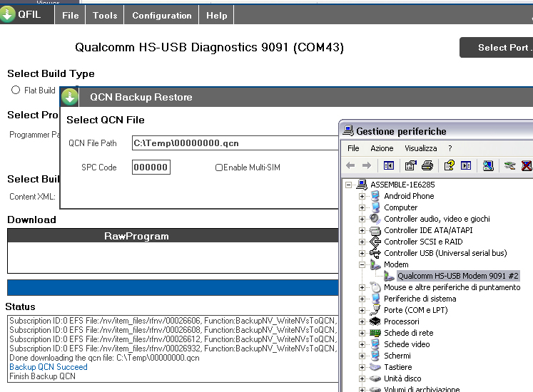This screenshot has height=392, width=533.
Task: Open the Visualizza menu in Gestione periferiche
Action: [x=420, y=148]
